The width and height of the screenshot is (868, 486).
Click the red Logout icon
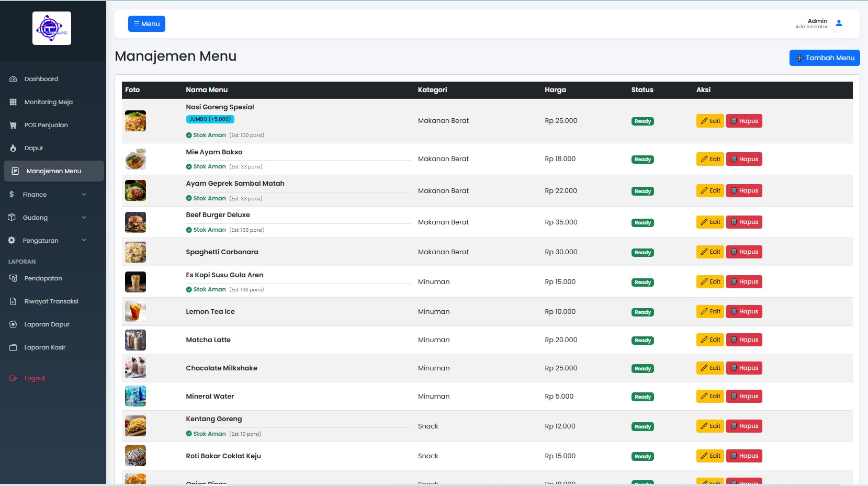(x=13, y=378)
